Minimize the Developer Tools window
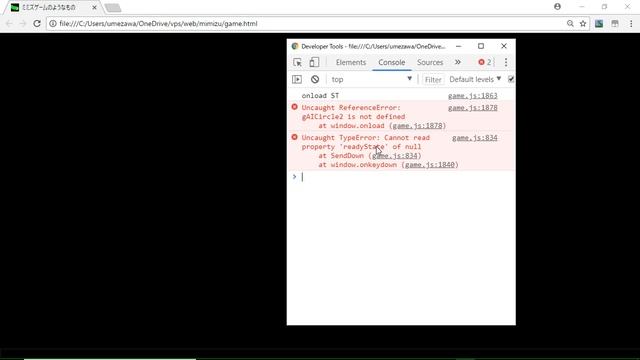This screenshot has height=360, width=640. tap(458, 46)
